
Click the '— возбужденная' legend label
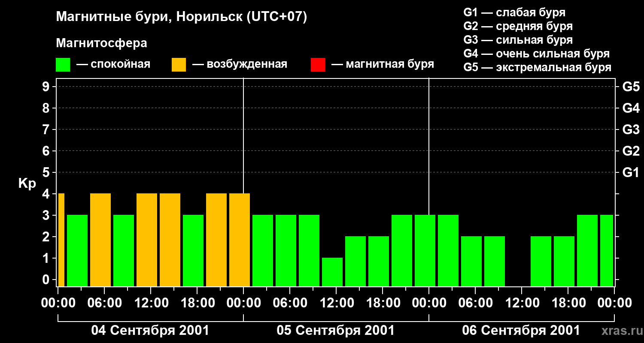click(240, 64)
